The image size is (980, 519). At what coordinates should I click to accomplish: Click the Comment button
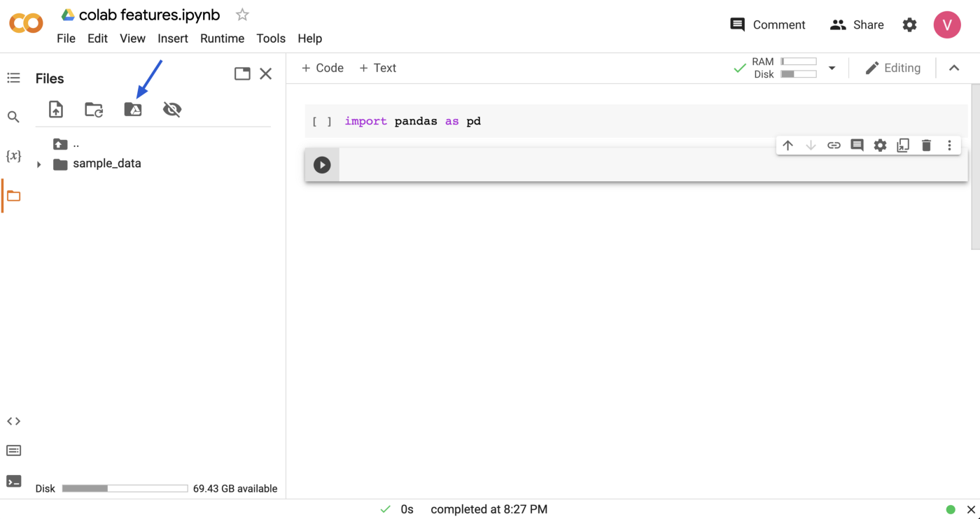(768, 24)
